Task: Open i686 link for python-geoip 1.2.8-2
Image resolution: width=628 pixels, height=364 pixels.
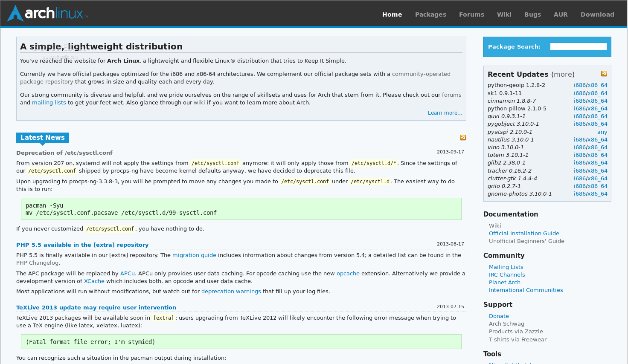Action: click(x=579, y=85)
